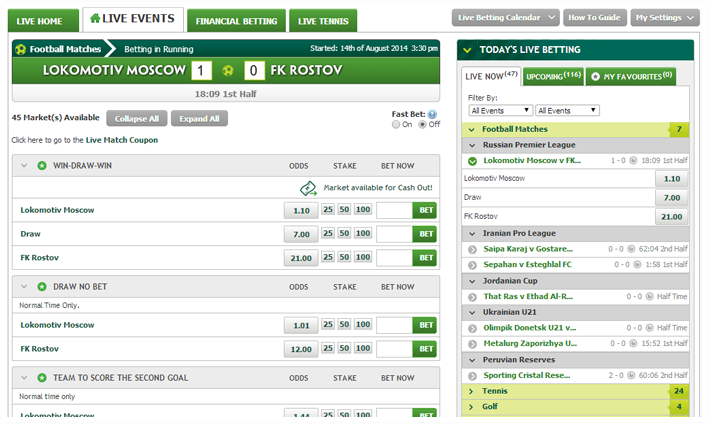This screenshot has width=709, height=424.
Task: Click the Fast Bet help icon
Action: tap(432, 114)
